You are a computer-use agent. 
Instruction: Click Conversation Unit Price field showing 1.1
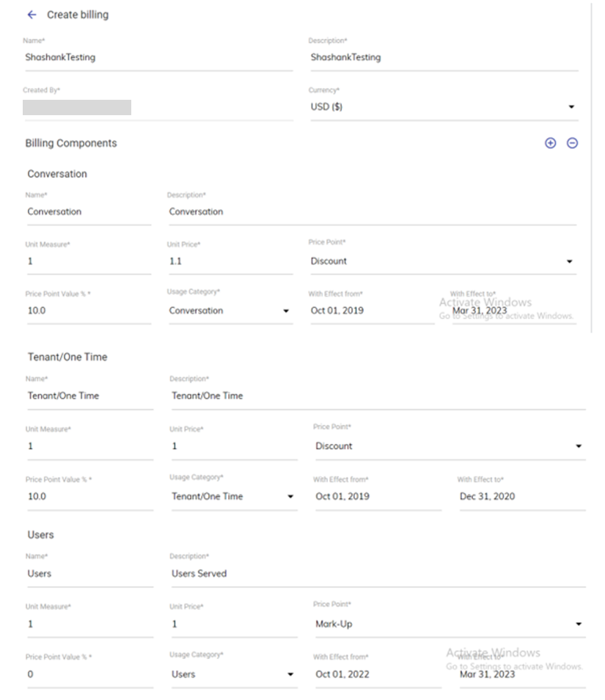[x=229, y=261]
